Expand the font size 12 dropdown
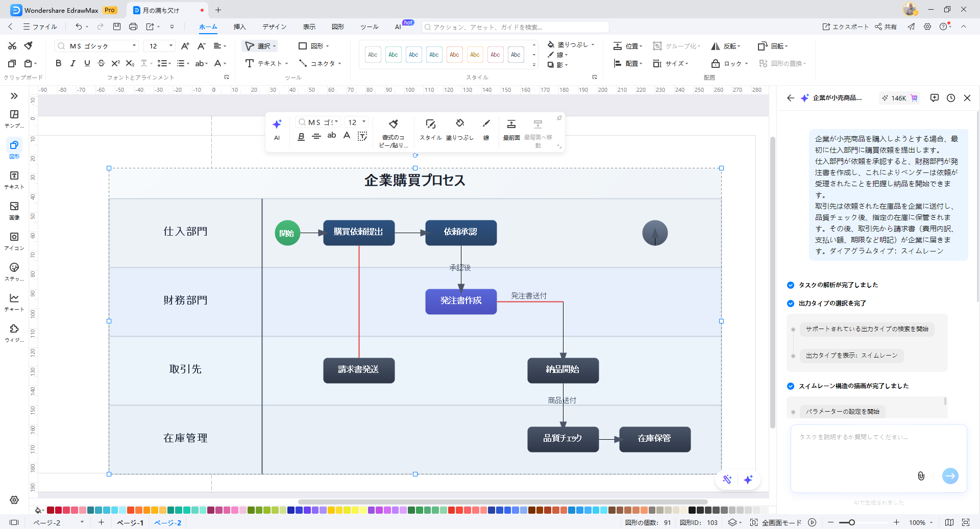 [x=170, y=46]
